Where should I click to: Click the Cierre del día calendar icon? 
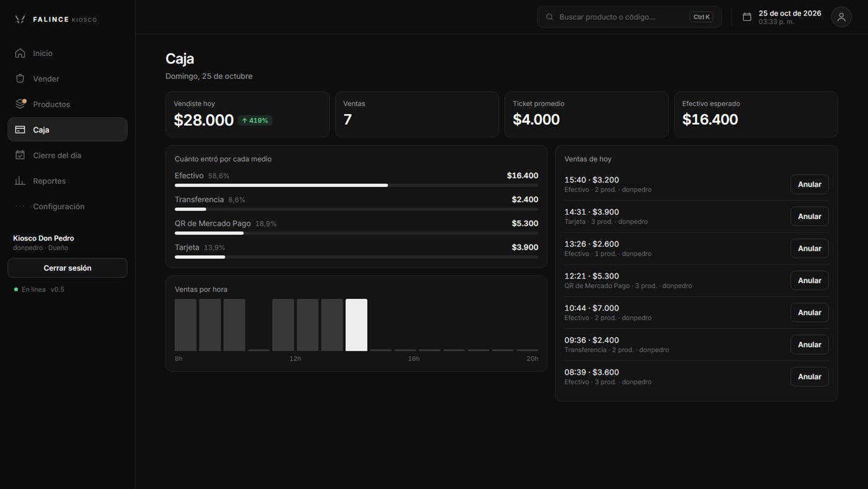click(20, 155)
